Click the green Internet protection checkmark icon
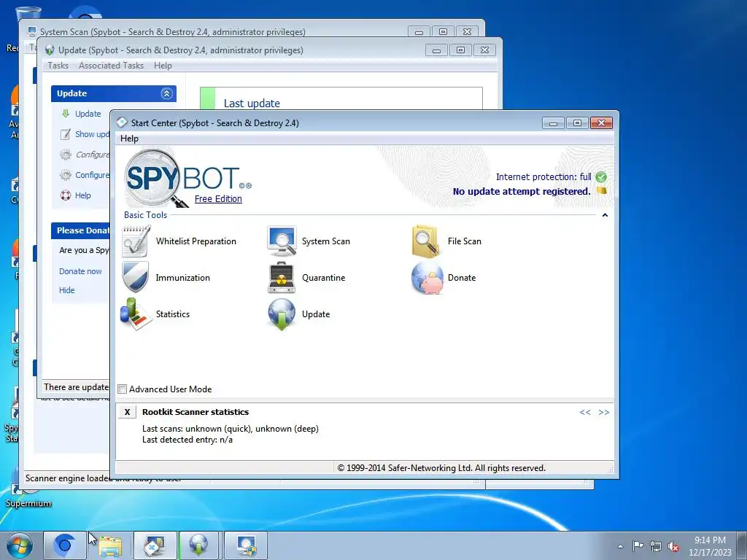The image size is (747, 560). 601,177
